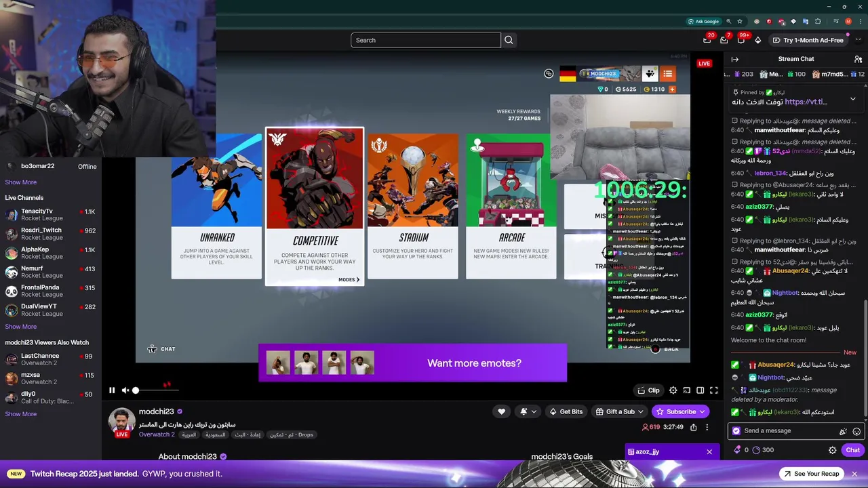Open FrontalPanda live channel
868x488 pixels.
pyautogui.click(x=51, y=291)
